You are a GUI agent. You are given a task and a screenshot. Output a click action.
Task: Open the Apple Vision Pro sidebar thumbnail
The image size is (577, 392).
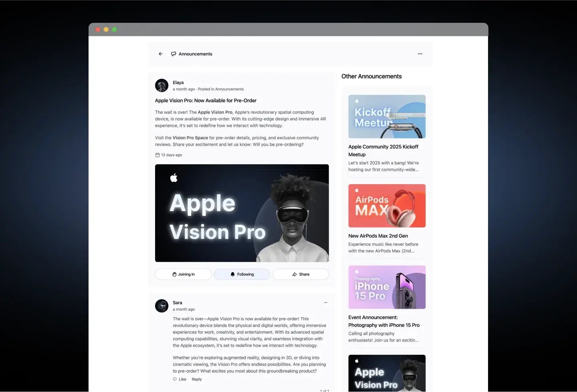(x=387, y=373)
